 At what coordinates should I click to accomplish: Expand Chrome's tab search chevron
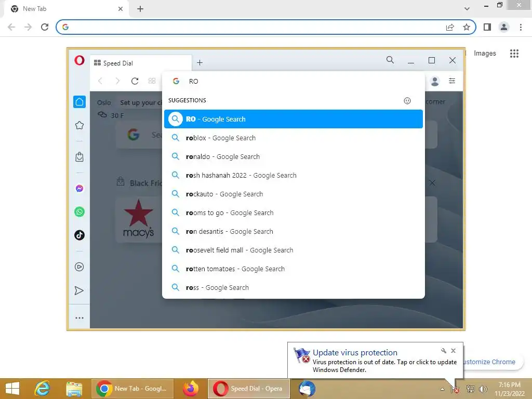(x=467, y=9)
